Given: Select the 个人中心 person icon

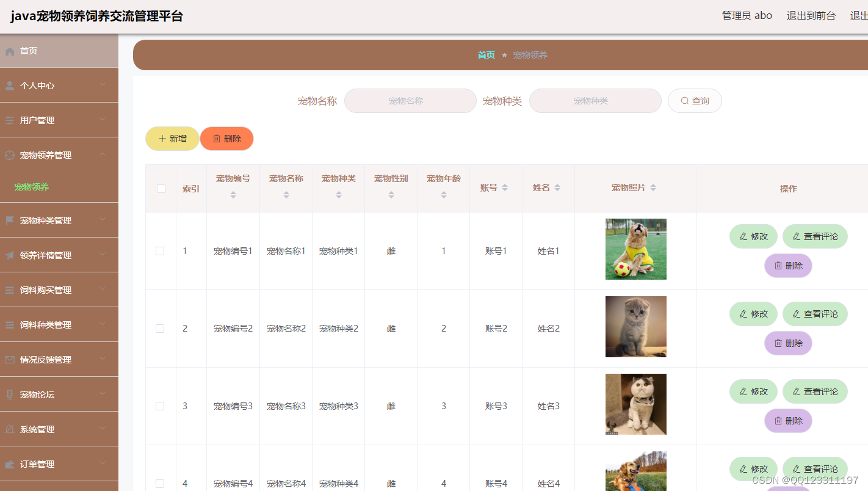Looking at the screenshot, I should point(9,85).
